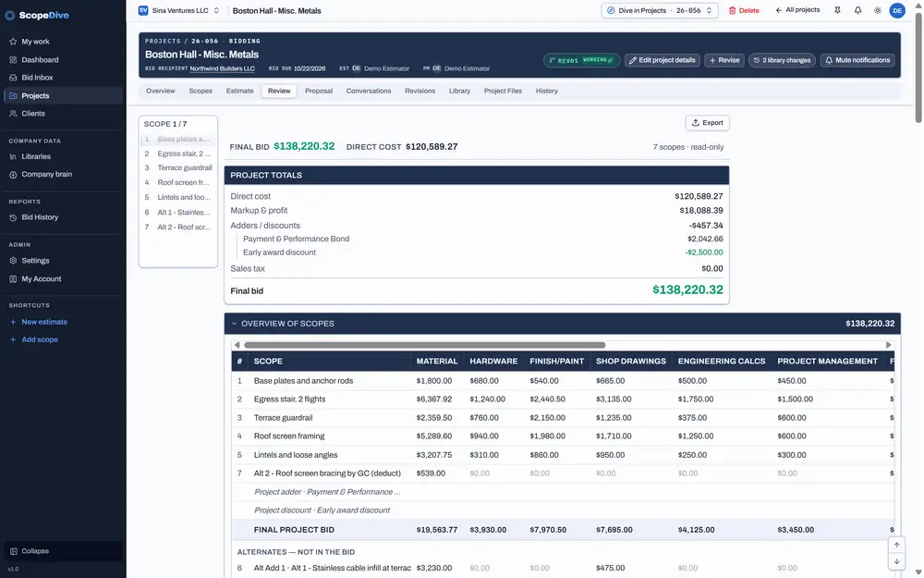Image resolution: width=924 pixels, height=578 pixels.
Task: Click the REV01 working status badge
Action: (x=581, y=60)
